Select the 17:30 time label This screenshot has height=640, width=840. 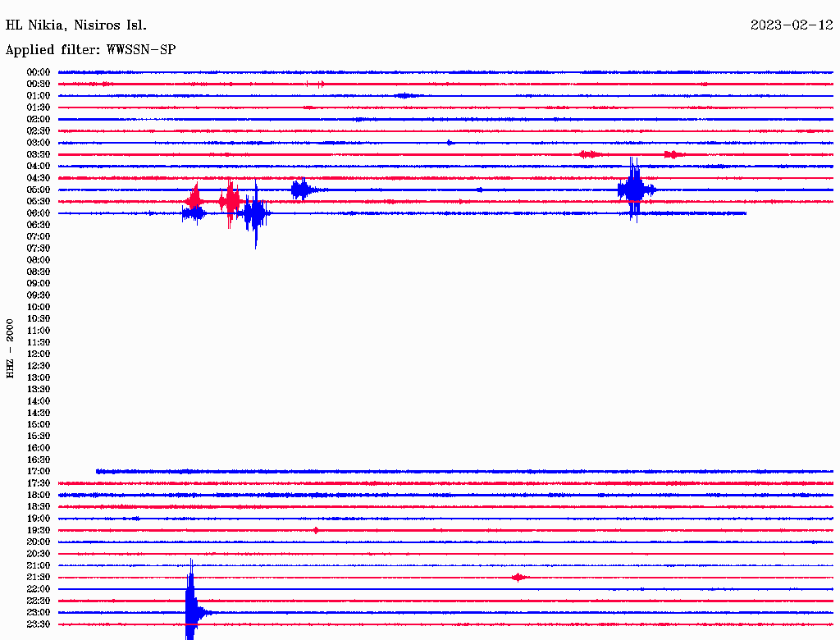39,483
